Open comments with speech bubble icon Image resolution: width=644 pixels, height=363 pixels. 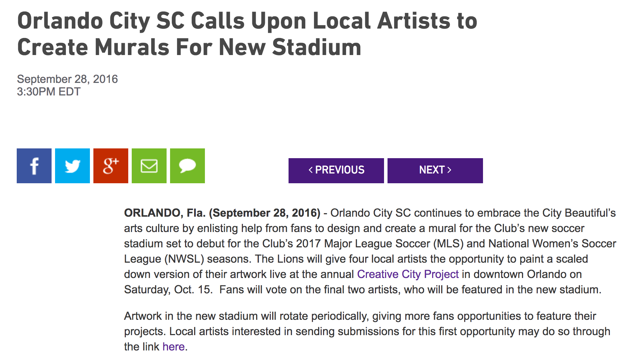pyautogui.click(x=187, y=166)
